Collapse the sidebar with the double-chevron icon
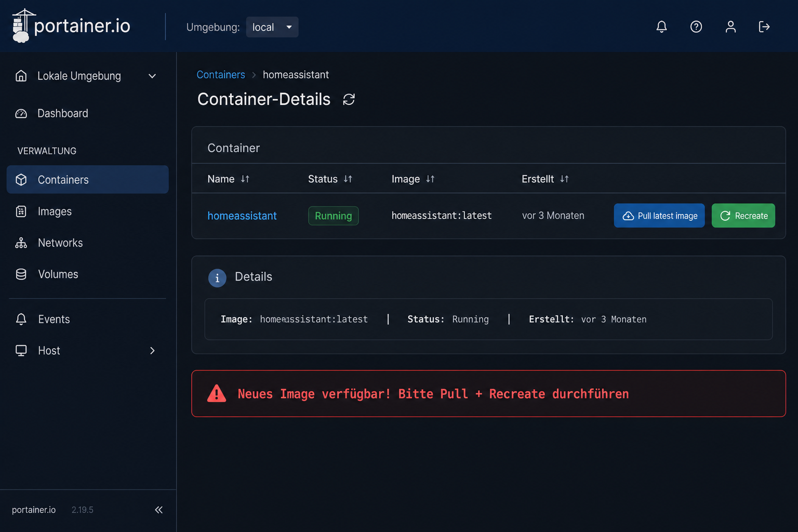The image size is (798, 532). [x=159, y=510]
